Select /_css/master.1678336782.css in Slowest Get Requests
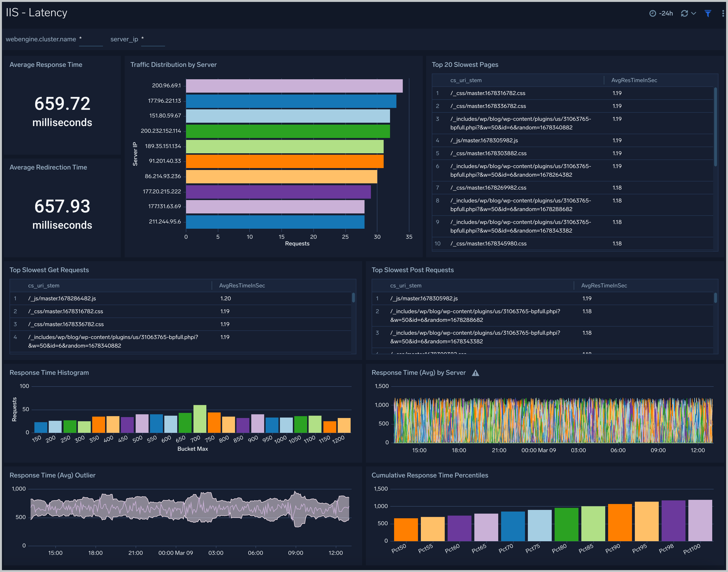 click(181, 324)
